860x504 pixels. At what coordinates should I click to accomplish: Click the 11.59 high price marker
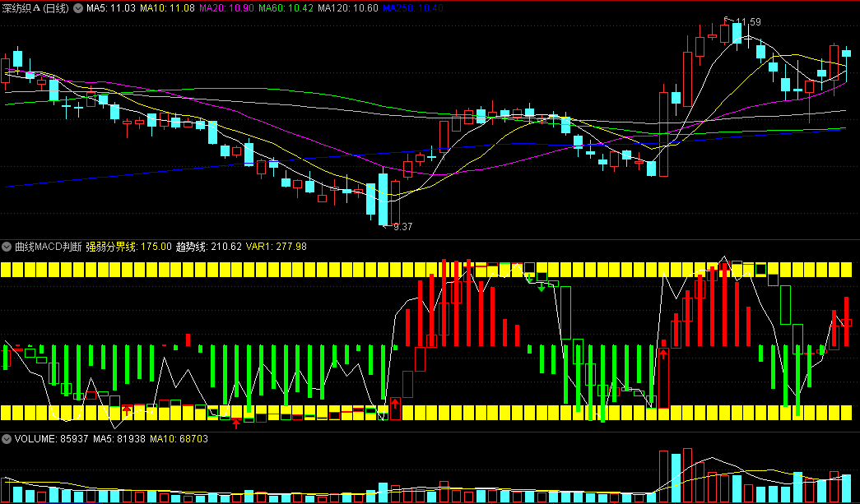pyautogui.click(x=748, y=22)
